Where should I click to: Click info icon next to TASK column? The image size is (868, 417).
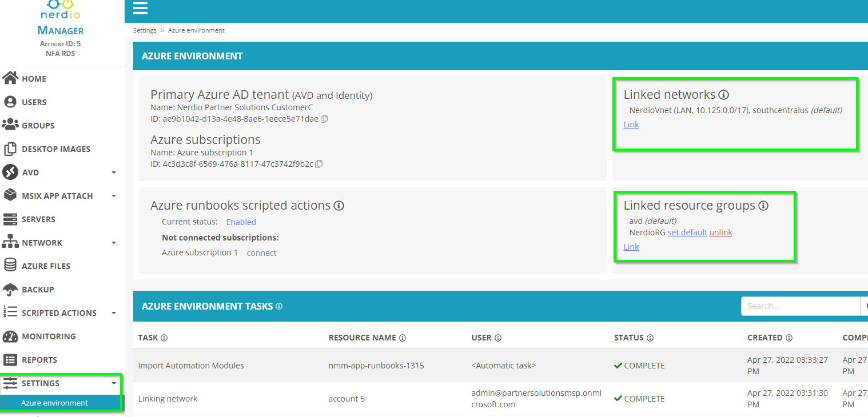(x=164, y=338)
